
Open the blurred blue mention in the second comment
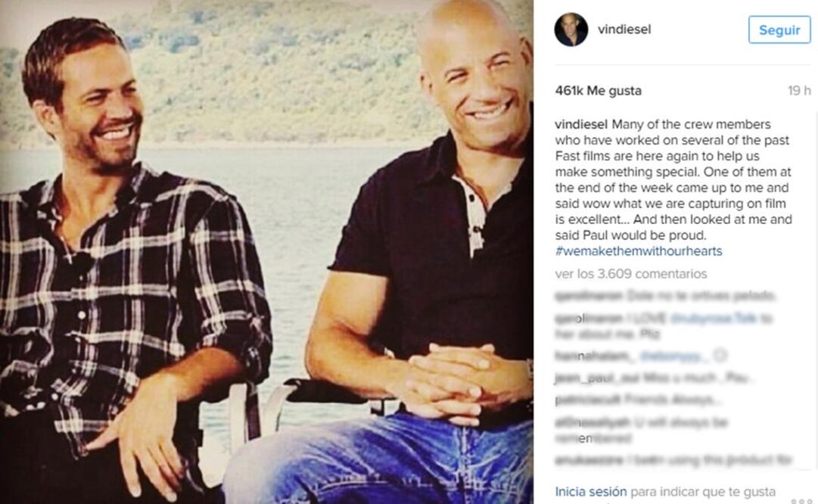[x=713, y=319]
